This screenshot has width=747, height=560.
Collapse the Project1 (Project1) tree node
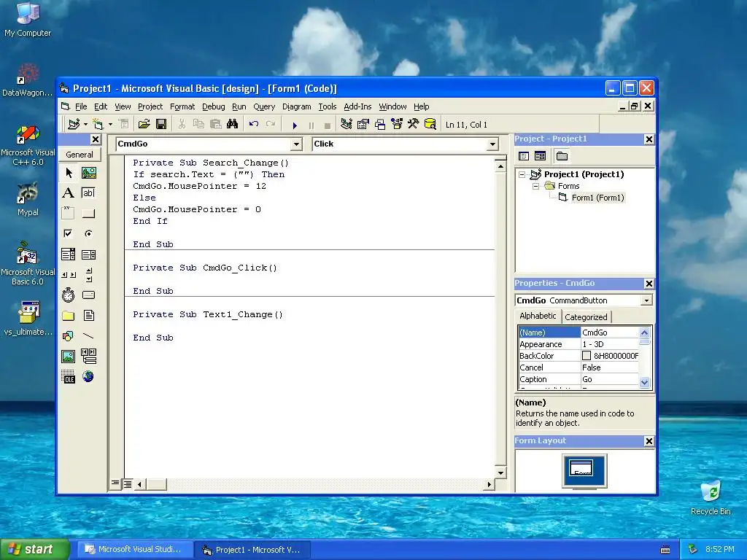click(522, 174)
